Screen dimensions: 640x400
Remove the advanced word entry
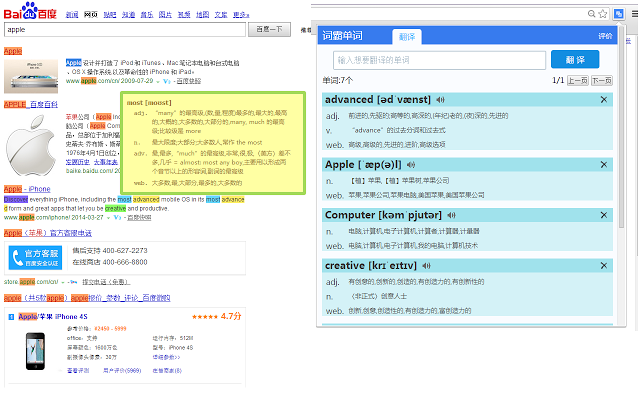pos(604,100)
